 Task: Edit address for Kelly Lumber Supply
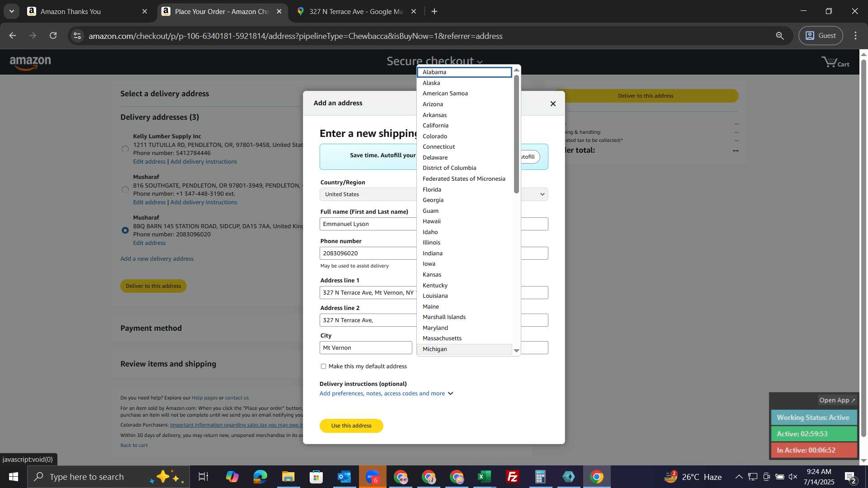pyautogui.click(x=149, y=161)
